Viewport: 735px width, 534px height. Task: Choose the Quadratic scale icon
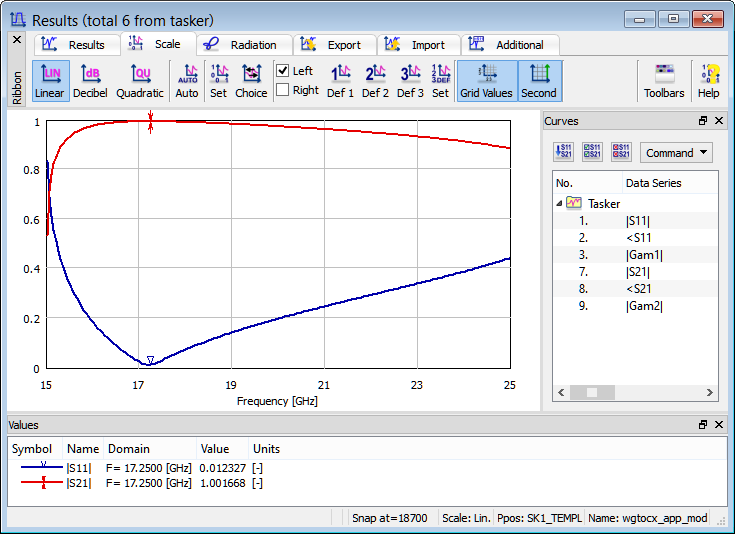tap(140, 80)
